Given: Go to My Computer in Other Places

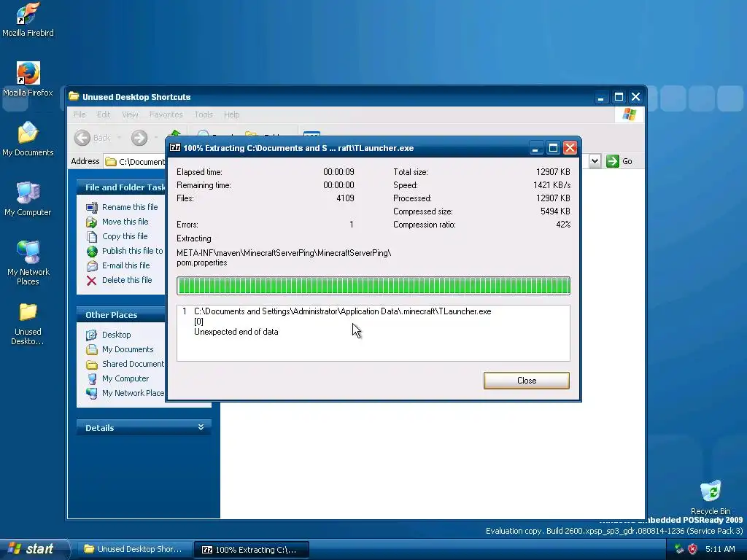Looking at the screenshot, I should 125,378.
